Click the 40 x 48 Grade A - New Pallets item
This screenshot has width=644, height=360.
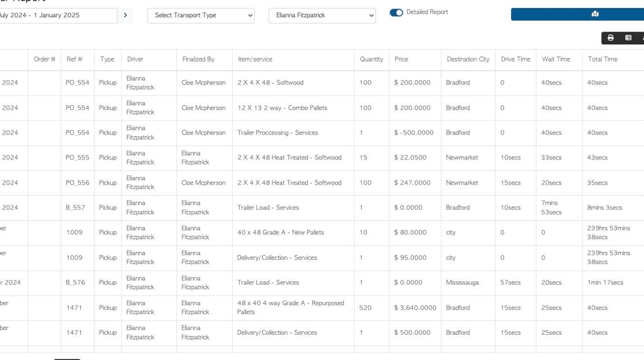click(x=281, y=232)
